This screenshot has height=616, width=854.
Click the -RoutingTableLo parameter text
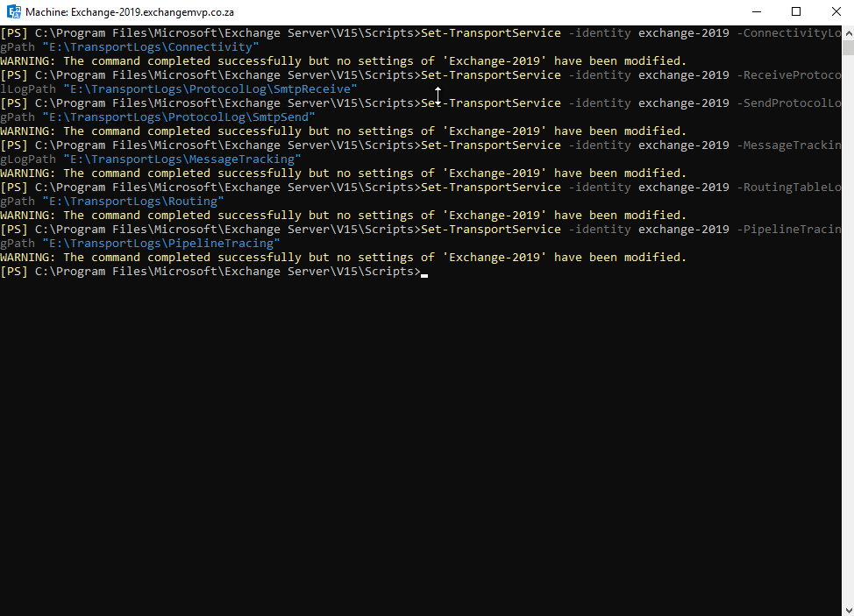tap(788, 188)
